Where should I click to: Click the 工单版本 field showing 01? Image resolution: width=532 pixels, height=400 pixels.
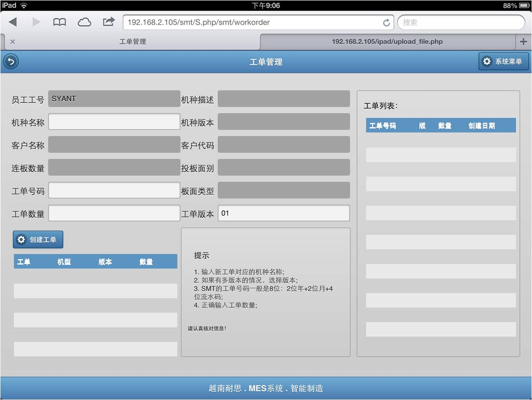[284, 213]
